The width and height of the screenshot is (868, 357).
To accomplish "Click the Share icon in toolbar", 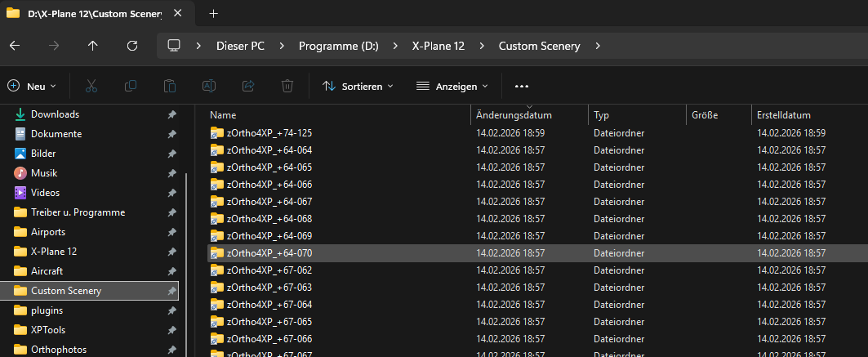I will [x=248, y=86].
